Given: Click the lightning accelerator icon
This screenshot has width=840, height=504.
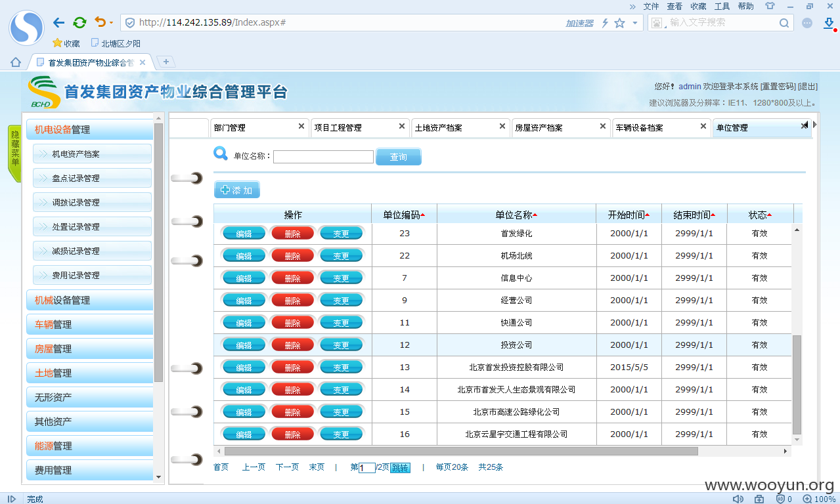Looking at the screenshot, I should click(x=605, y=23).
